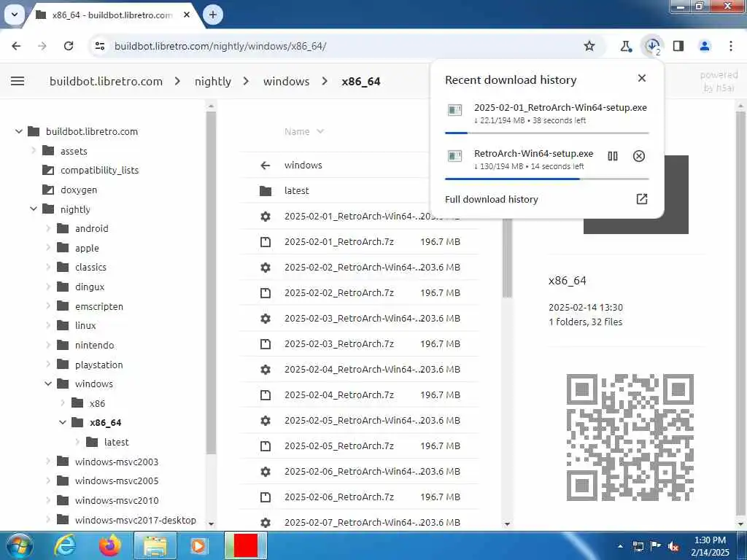Viewport: 747px width, 560px height.
Task: Go back to the windows parent row
Action: coord(360,165)
